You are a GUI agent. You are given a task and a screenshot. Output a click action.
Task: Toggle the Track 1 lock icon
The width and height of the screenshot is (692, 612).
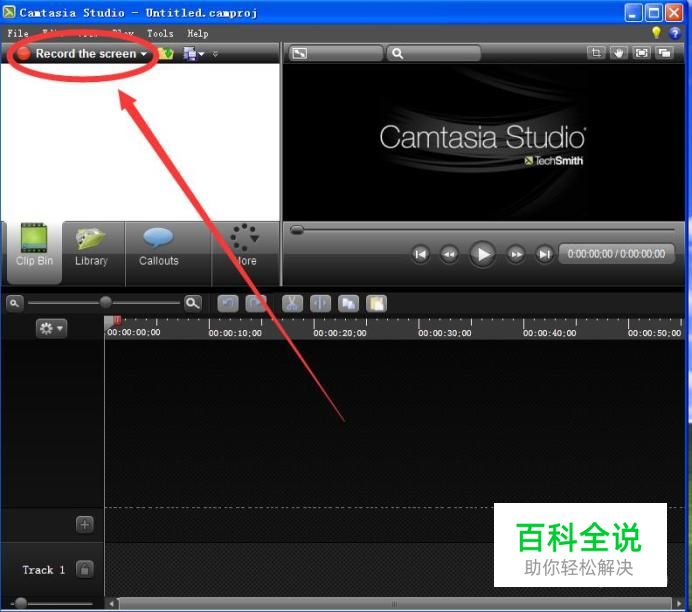coord(85,569)
